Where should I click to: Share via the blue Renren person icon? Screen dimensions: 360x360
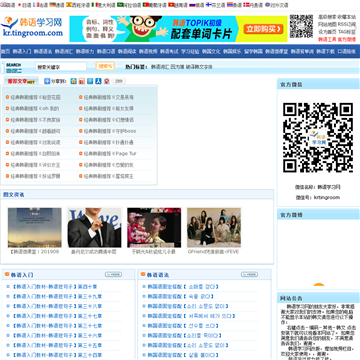(x=98, y=81)
